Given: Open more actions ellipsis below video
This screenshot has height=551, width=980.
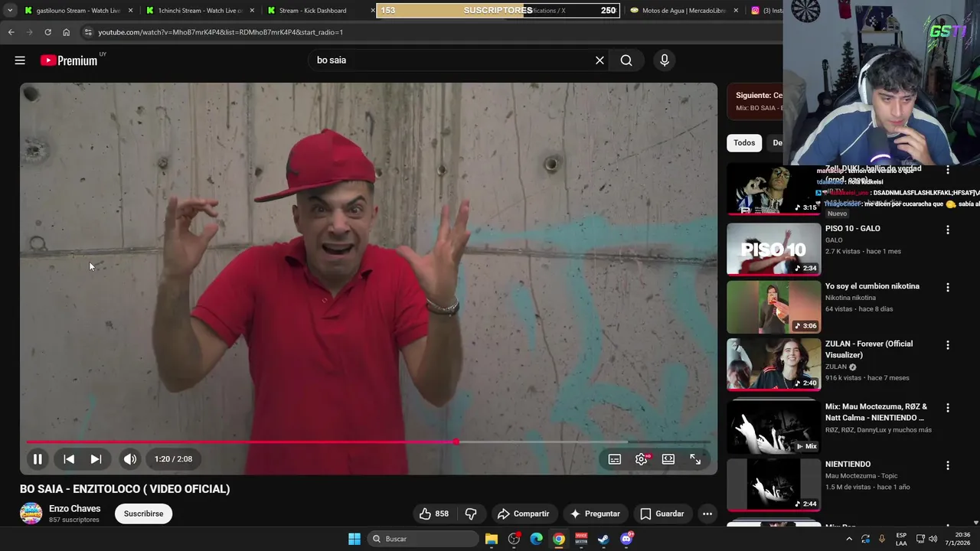Looking at the screenshot, I should tap(707, 514).
